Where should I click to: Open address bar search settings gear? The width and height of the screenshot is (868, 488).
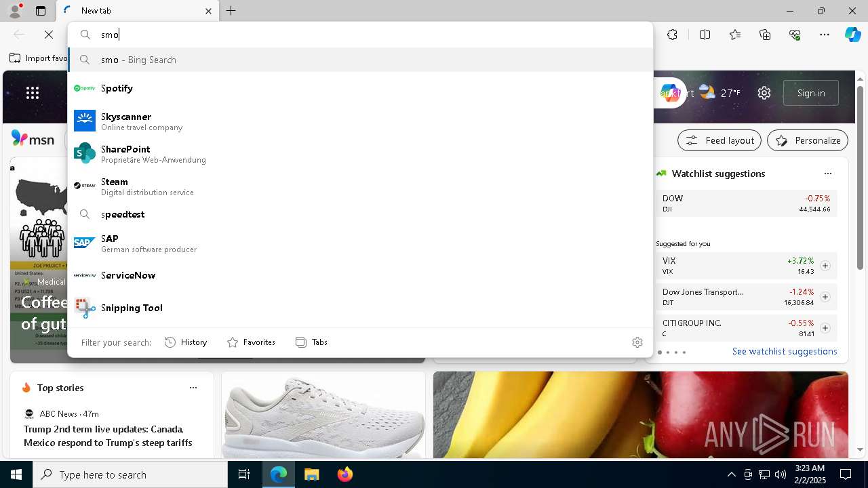pos(637,342)
